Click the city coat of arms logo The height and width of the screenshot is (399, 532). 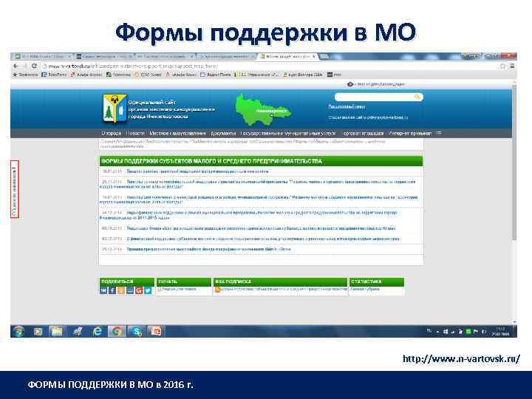click(x=115, y=109)
